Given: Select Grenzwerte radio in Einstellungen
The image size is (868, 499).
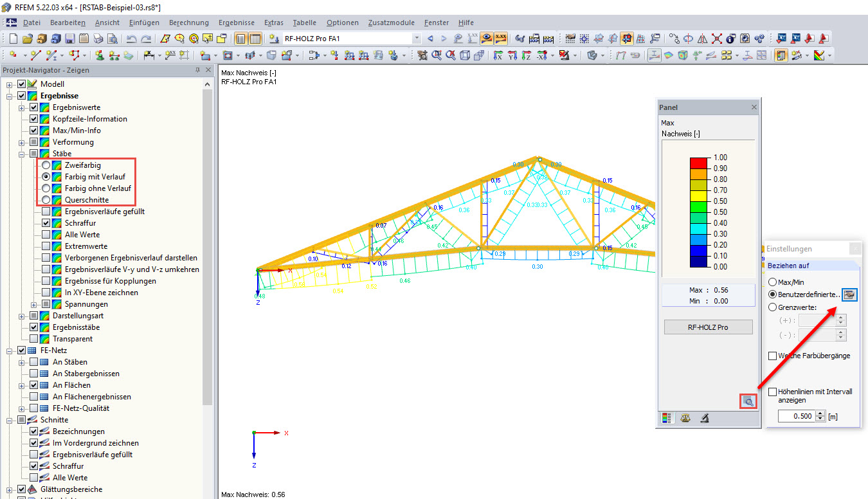Looking at the screenshot, I should pyautogui.click(x=773, y=307).
